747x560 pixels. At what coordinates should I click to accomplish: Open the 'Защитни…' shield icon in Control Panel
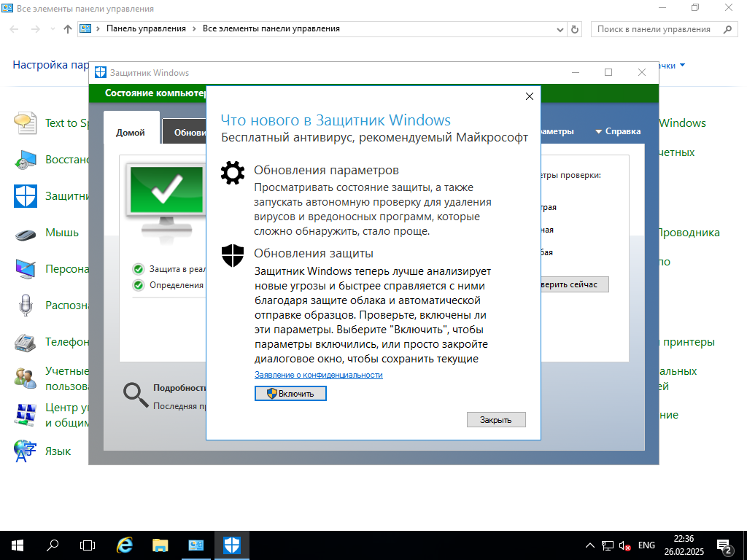(26, 195)
